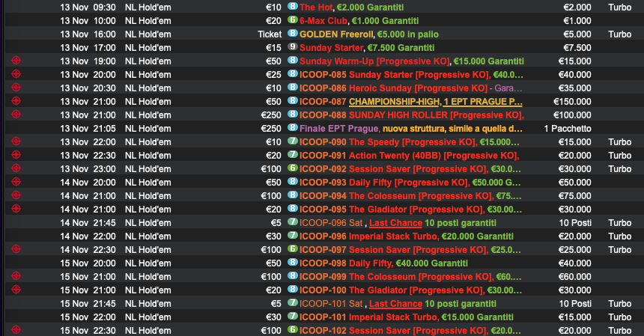The height and width of the screenshot is (336, 644).
Task: Select Sunday Starter €7.500 Garantiti tournament
Action: tap(367, 48)
